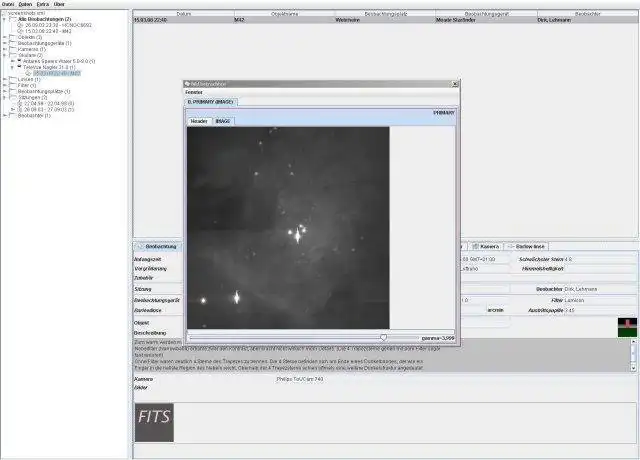The width and height of the screenshot is (640, 460).
Task: Click the Okulare folder icon
Action: (13, 55)
